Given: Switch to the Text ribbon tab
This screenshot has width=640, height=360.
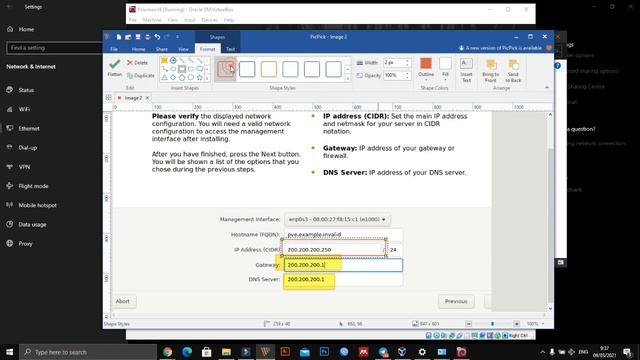Looking at the screenshot, I should coord(230,49).
